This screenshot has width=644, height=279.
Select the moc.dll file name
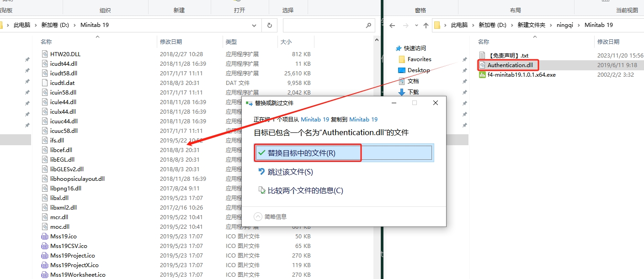point(60,226)
